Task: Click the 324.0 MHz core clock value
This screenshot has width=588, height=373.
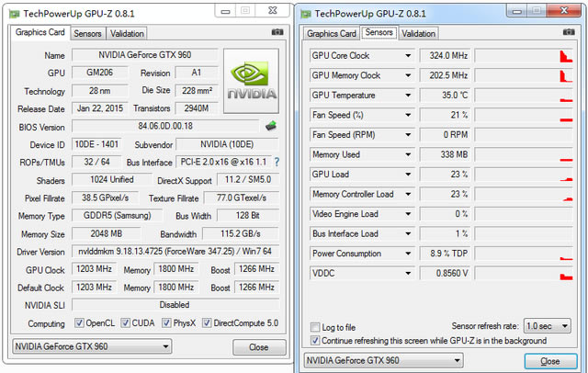Action: [445, 56]
